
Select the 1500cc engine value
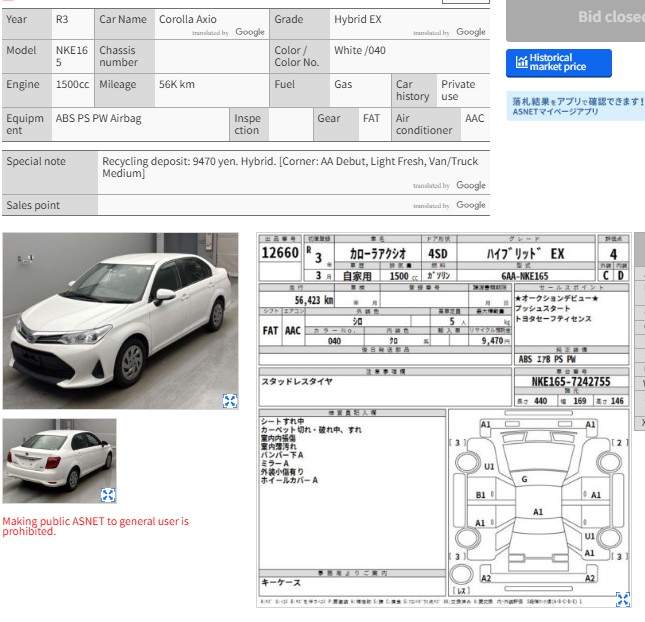72,84
